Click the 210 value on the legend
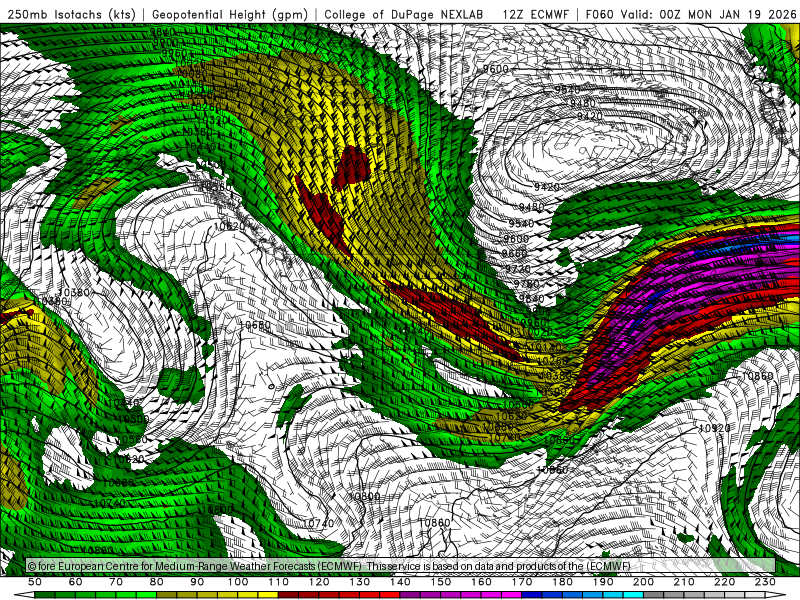The height and width of the screenshot is (600, 800). pos(684,582)
